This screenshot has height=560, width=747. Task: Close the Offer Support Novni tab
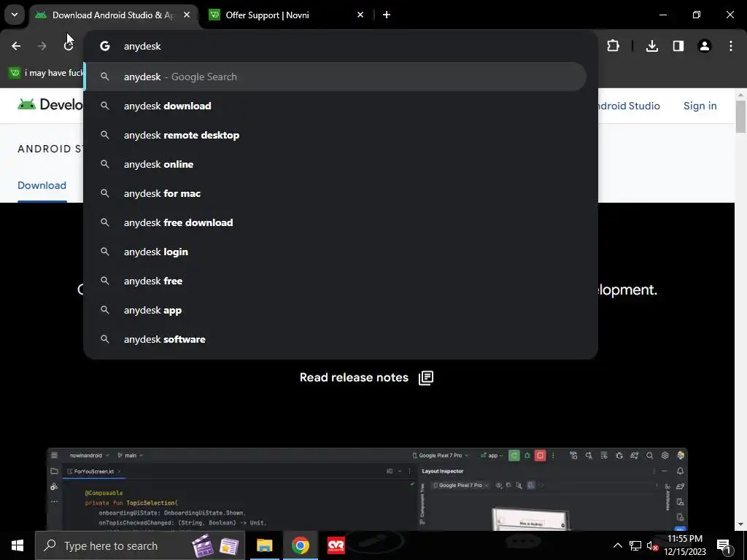360,15
